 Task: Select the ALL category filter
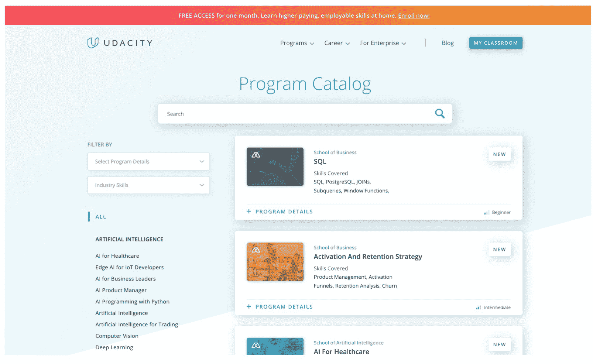101,217
